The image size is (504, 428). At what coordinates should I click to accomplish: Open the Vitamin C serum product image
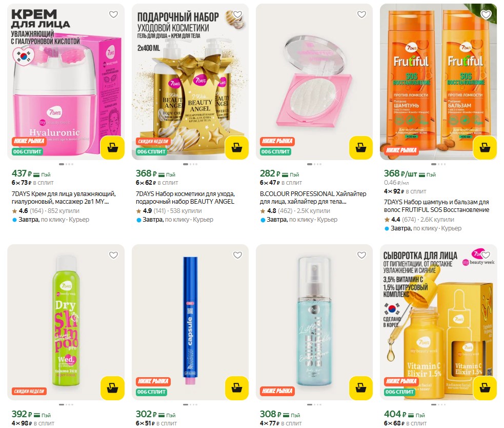point(438,322)
